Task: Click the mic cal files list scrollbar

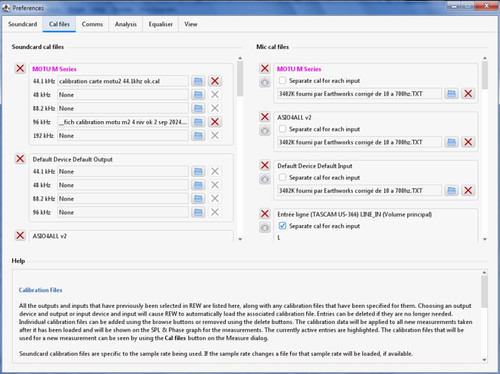Action: coord(485,75)
